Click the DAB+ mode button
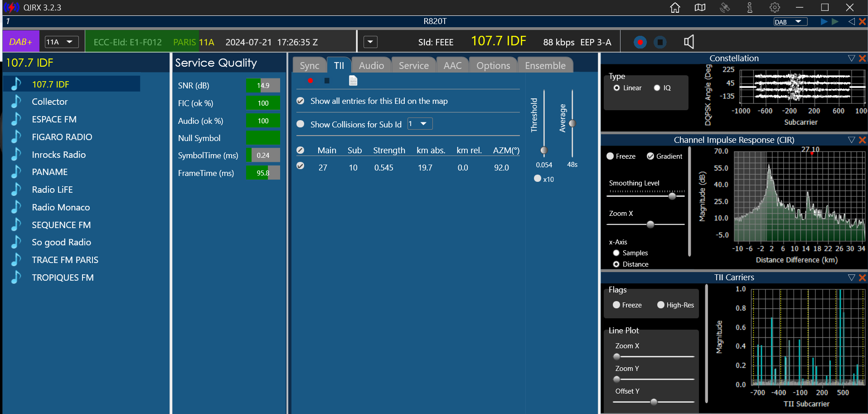Screen dimensions: 868x414 click(x=21, y=42)
